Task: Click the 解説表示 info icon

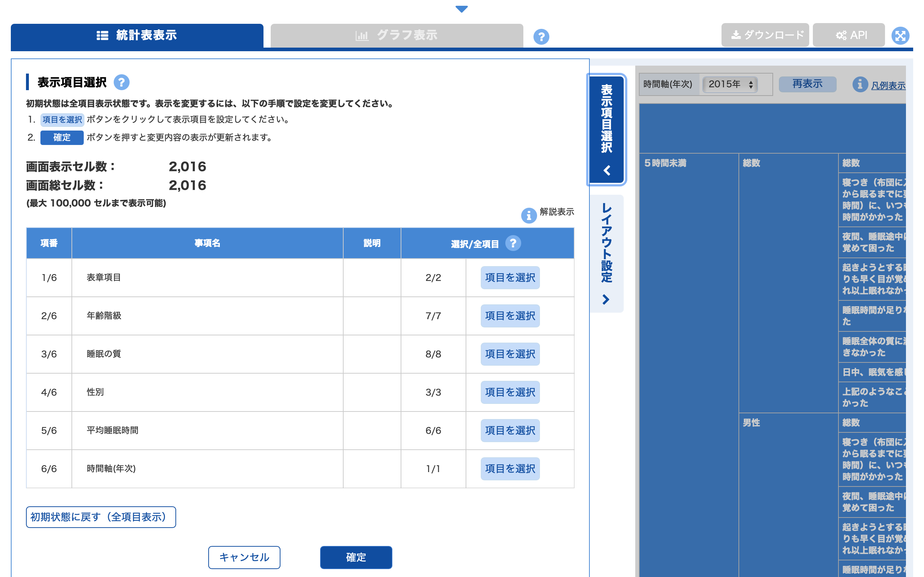Action: pos(529,216)
